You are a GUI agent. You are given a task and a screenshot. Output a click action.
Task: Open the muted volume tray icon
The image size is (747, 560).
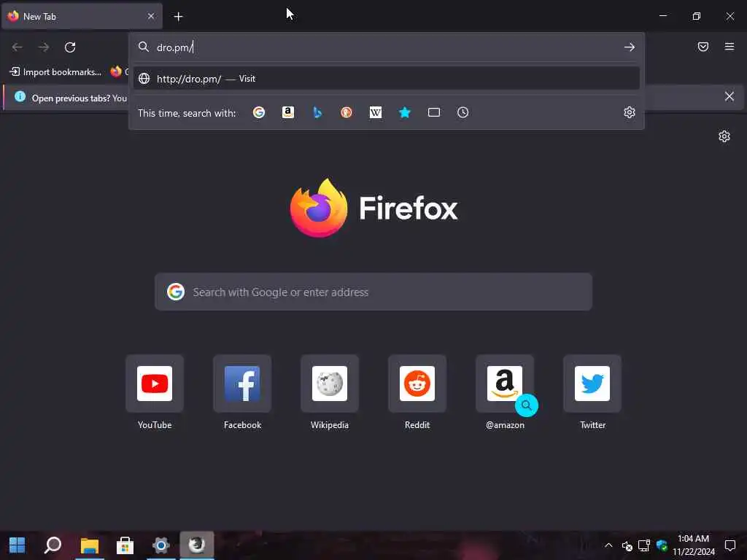tap(627, 545)
